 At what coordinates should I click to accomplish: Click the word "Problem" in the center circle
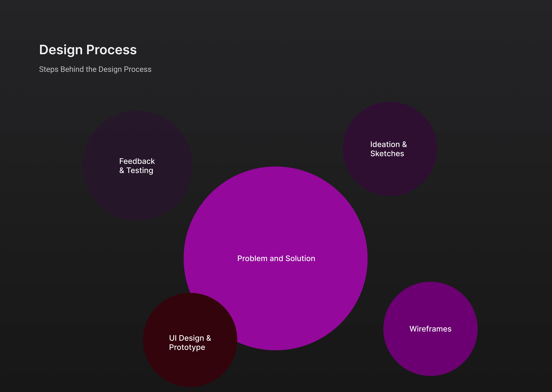tap(252, 258)
